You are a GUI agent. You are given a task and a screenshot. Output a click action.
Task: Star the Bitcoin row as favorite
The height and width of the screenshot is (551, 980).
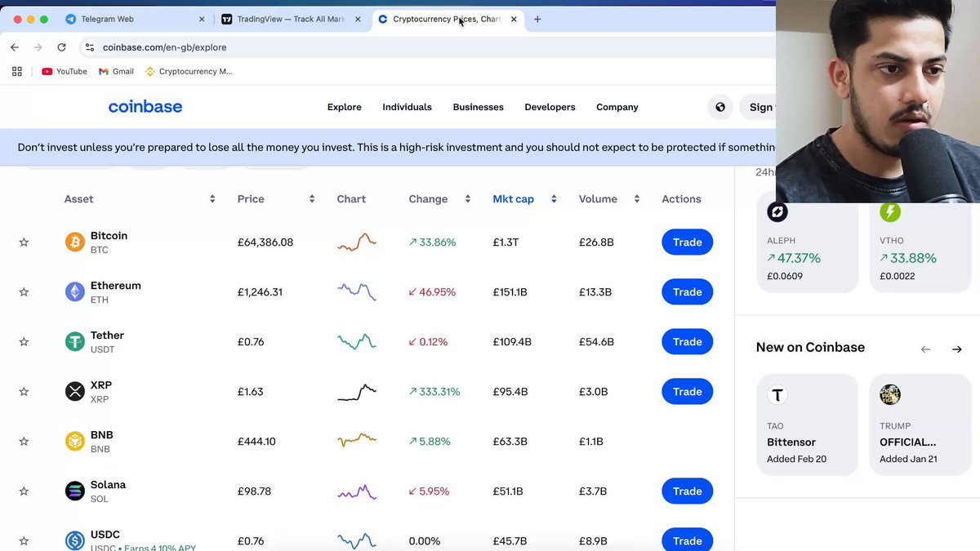click(x=24, y=242)
